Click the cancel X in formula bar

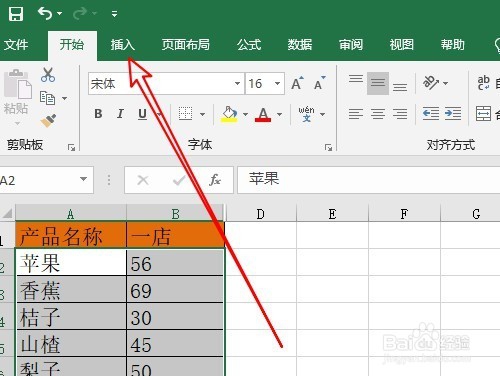[143, 180]
